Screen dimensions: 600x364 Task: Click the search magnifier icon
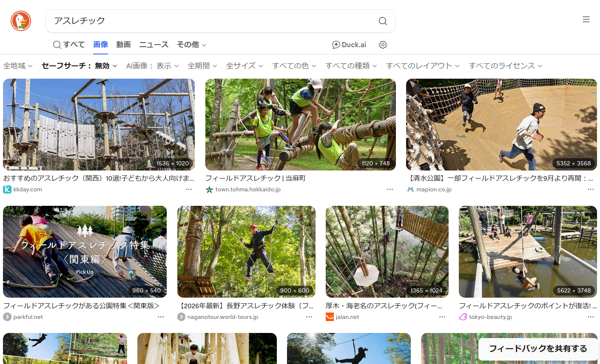tap(383, 21)
